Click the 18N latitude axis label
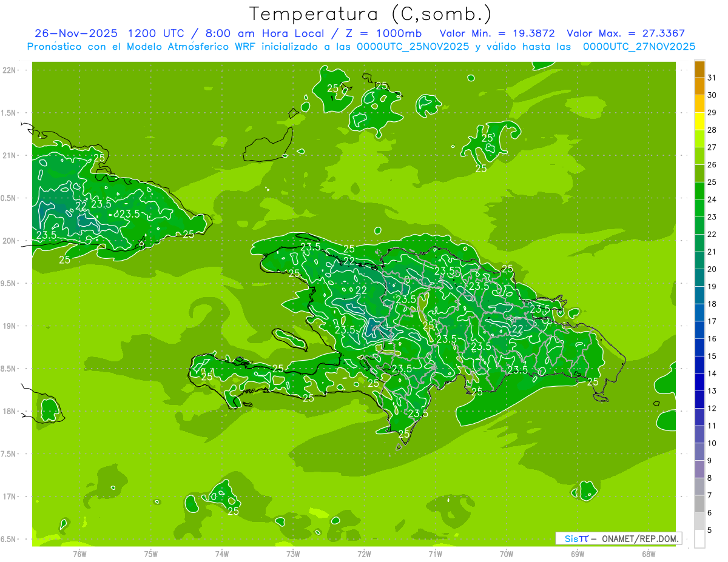The image size is (728, 562). pyautogui.click(x=10, y=411)
